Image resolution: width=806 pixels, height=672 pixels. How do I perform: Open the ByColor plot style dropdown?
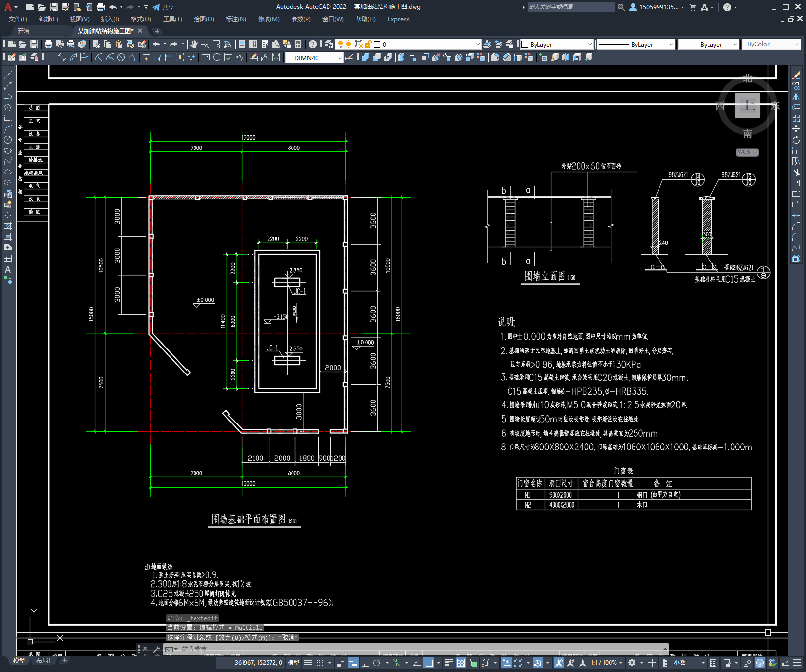tap(771, 44)
